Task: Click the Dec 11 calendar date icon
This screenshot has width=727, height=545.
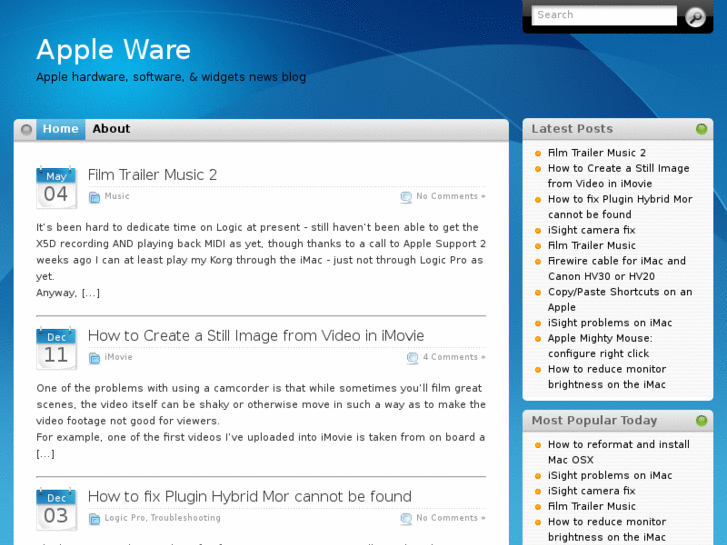Action: 56,349
